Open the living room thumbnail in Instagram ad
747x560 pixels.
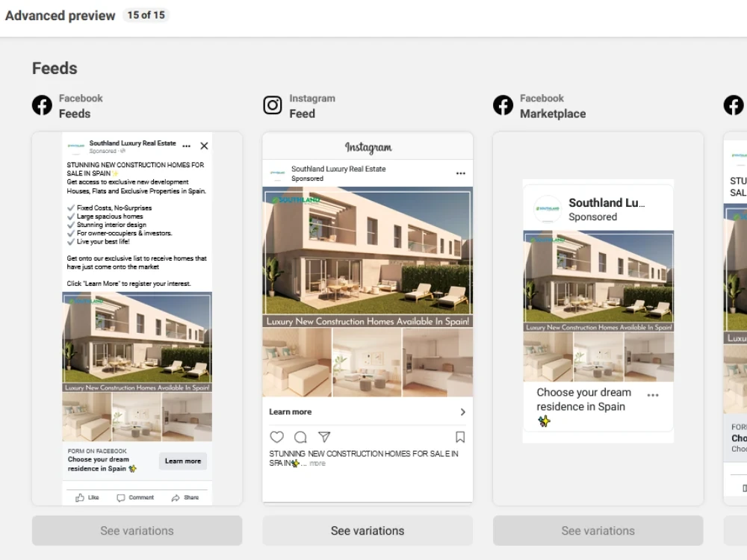click(x=367, y=362)
